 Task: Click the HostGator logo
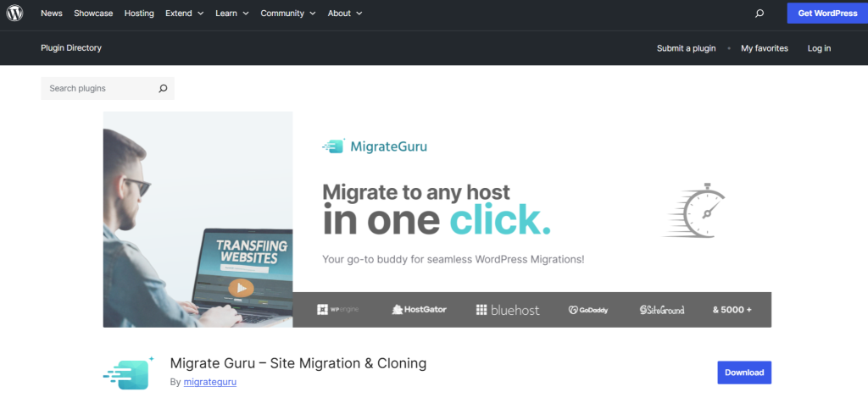point(419,310)
